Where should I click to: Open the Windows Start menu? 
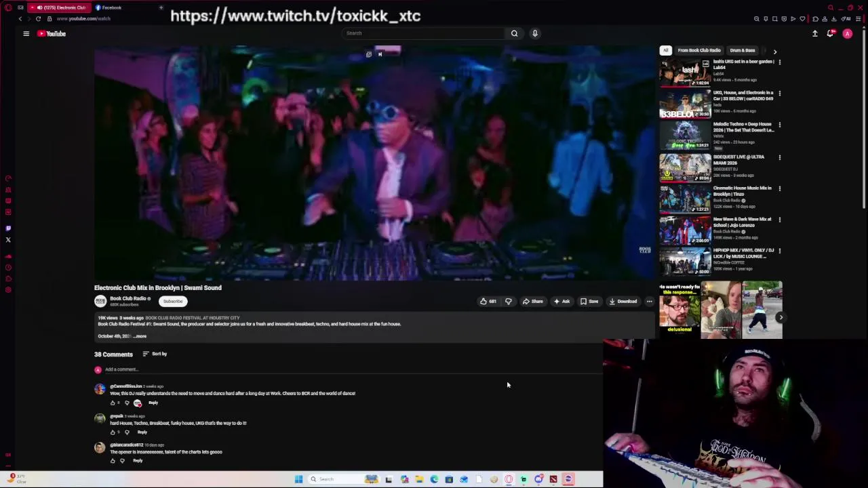[298, 479]
